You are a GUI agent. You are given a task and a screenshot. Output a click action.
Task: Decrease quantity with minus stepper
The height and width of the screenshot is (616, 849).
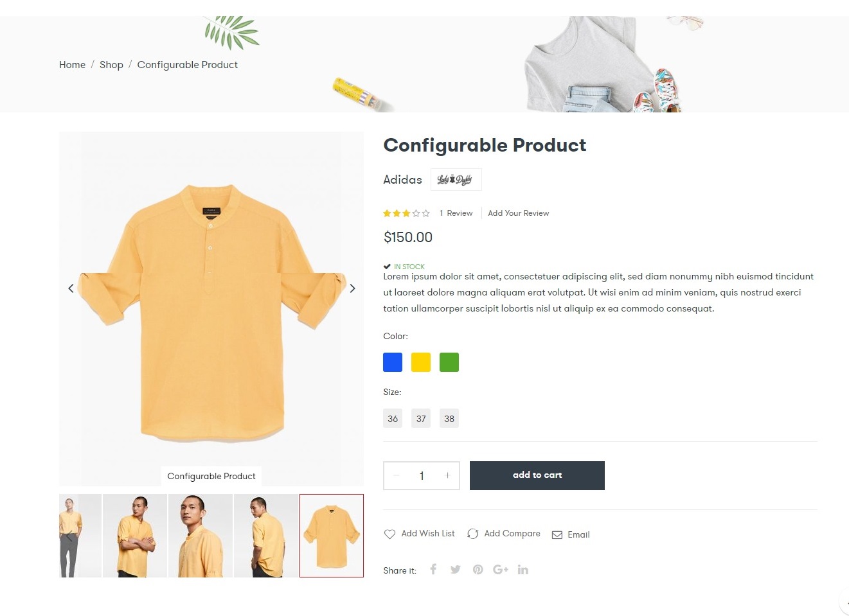point(397,475)
